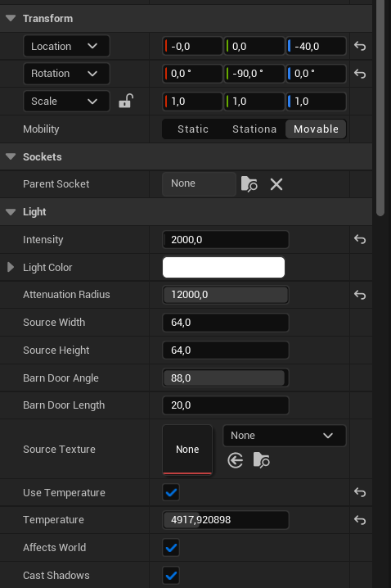Collapse the Light section
The image size is (391, 588).
coord(11,212)
